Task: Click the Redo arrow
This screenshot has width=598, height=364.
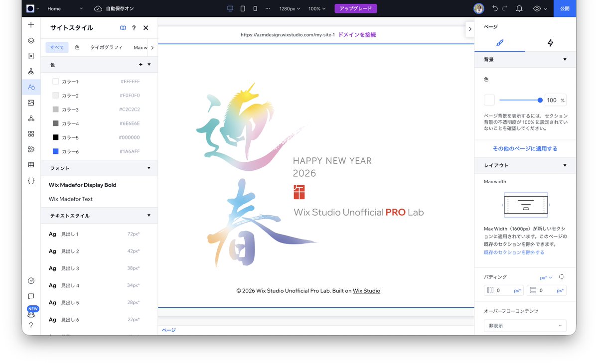Action: coord(505,8)
